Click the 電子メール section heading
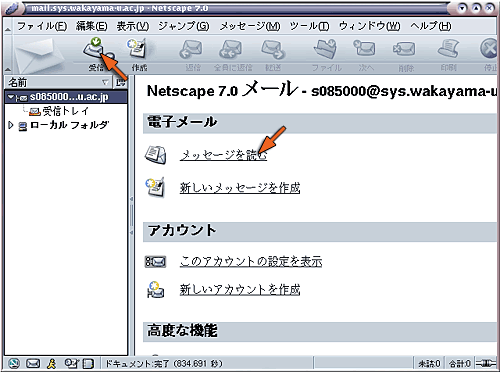Viewport: 500px width, 372px height. pos(182,122)
